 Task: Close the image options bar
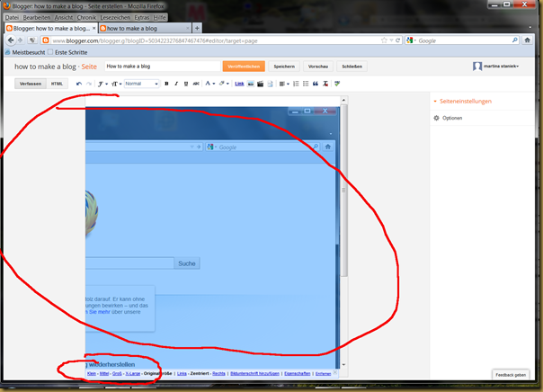pyautogui.click(x=334, y=373)
